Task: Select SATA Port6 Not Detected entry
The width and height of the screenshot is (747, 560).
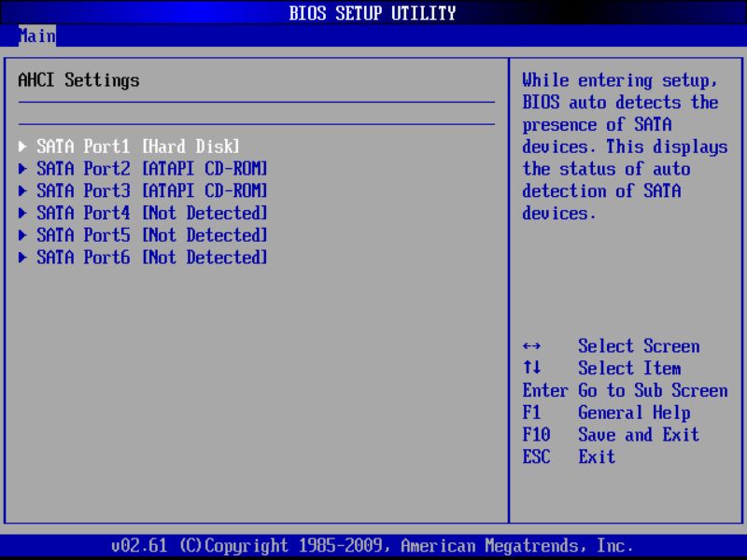Action: point(152,258)
